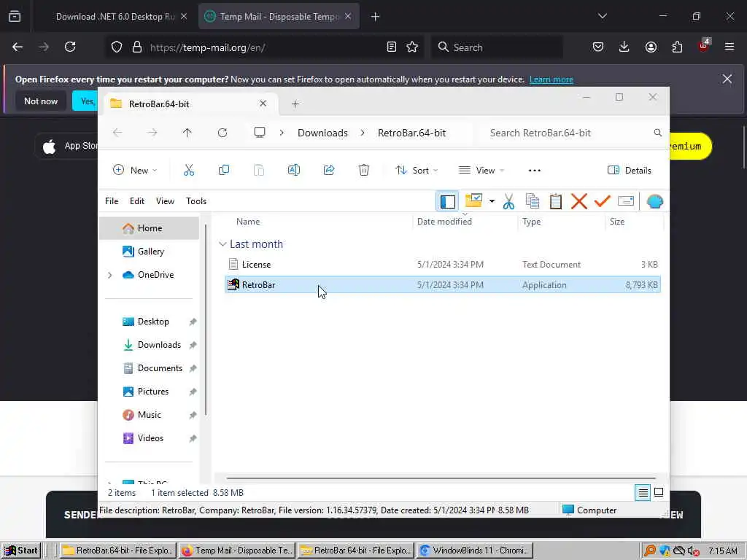Screen dimensions: 747x560
Task: Switch to the Temp Mail Firefox tab
Action: point(279,17)
